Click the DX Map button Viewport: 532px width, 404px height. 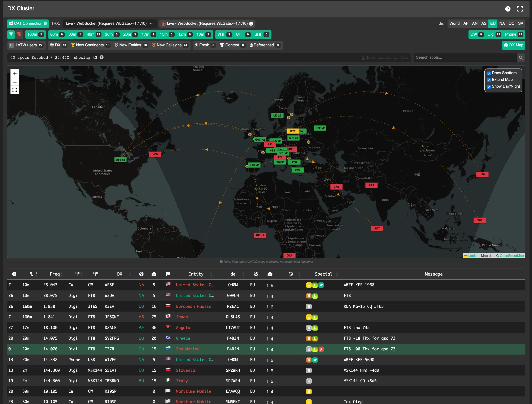[513, 45]
